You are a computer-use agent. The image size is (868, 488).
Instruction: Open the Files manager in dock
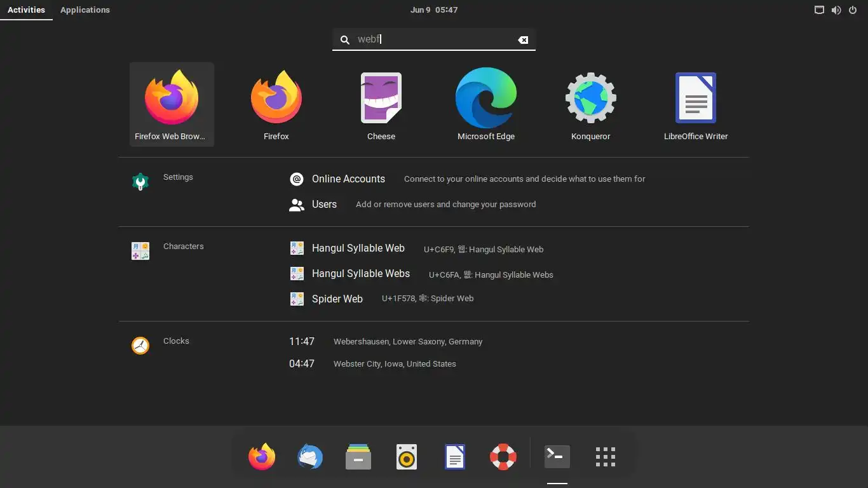pos(358,457)
